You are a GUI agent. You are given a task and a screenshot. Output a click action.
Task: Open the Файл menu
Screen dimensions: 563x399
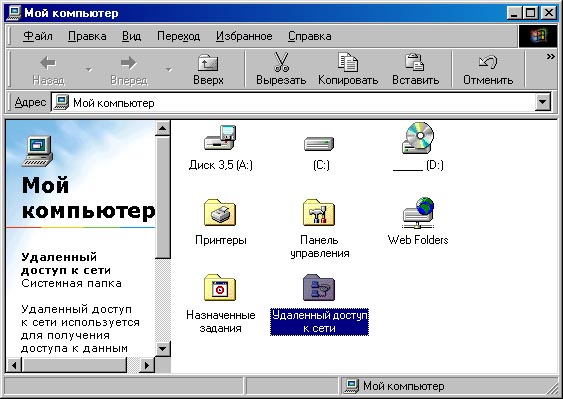pyautogui.click(x=38, y=36)
